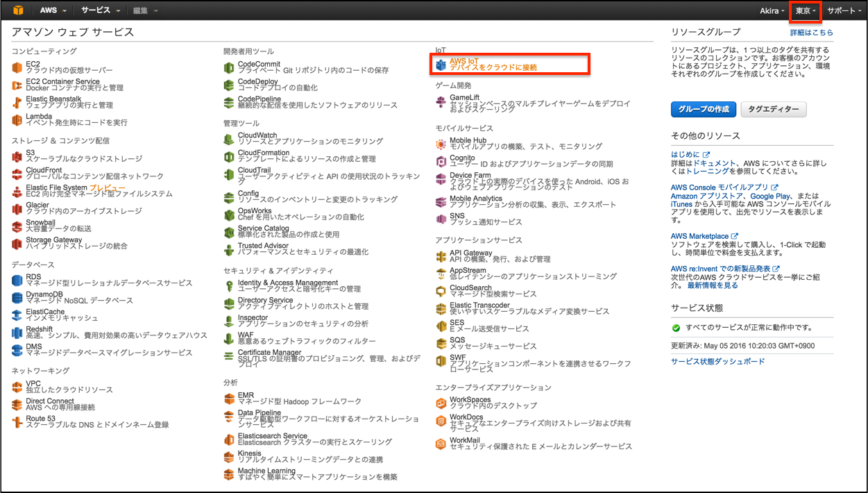
Task: Open the Redshift icon
Action: point(17,333)
